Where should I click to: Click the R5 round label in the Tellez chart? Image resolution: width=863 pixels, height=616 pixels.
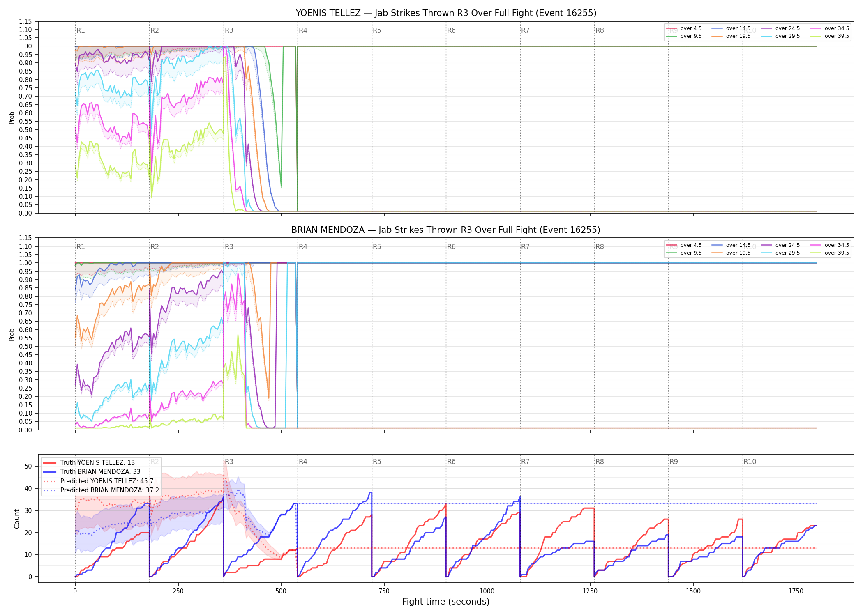pyautogui.click(x=377, y=30)
